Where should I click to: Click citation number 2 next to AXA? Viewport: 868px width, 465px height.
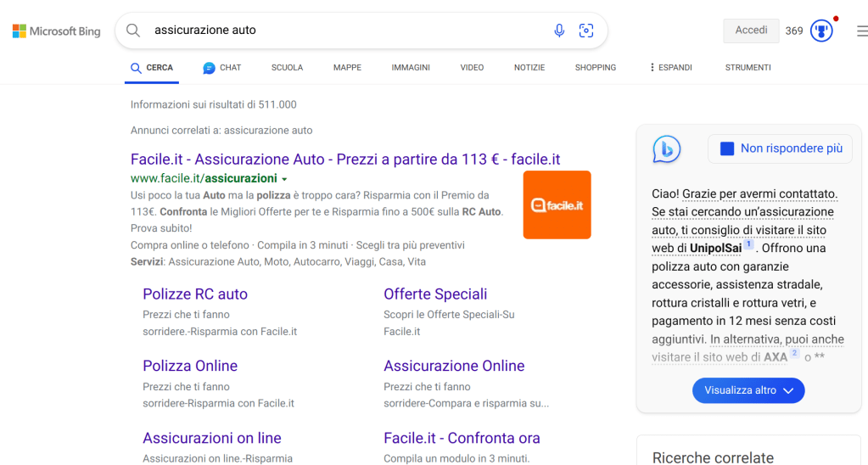tap(794, 353)
